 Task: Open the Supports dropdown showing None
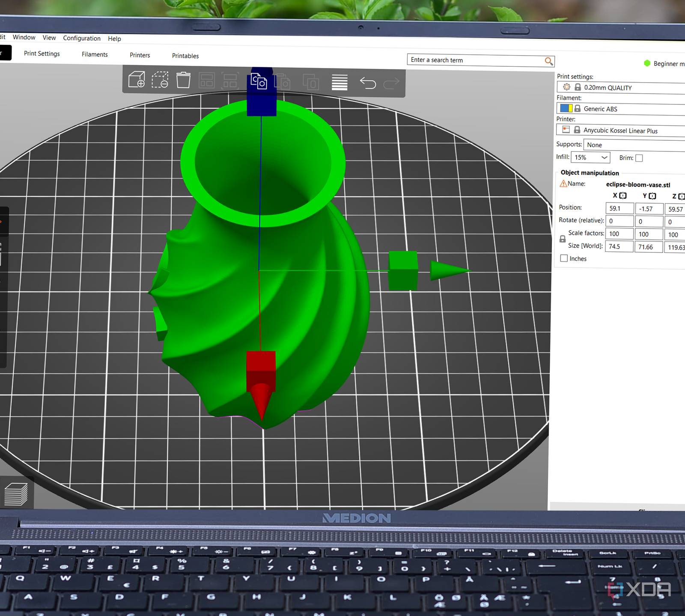click(634, 145)
